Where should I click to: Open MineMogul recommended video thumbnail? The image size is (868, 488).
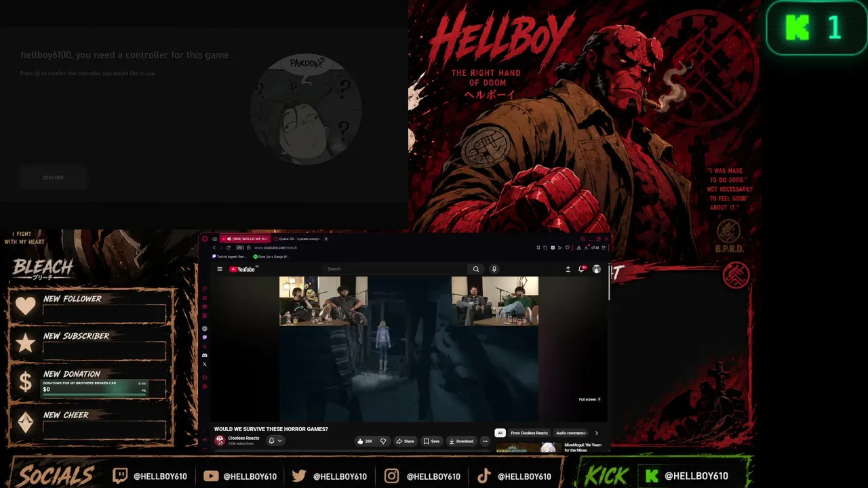click(x=528, y=449)
